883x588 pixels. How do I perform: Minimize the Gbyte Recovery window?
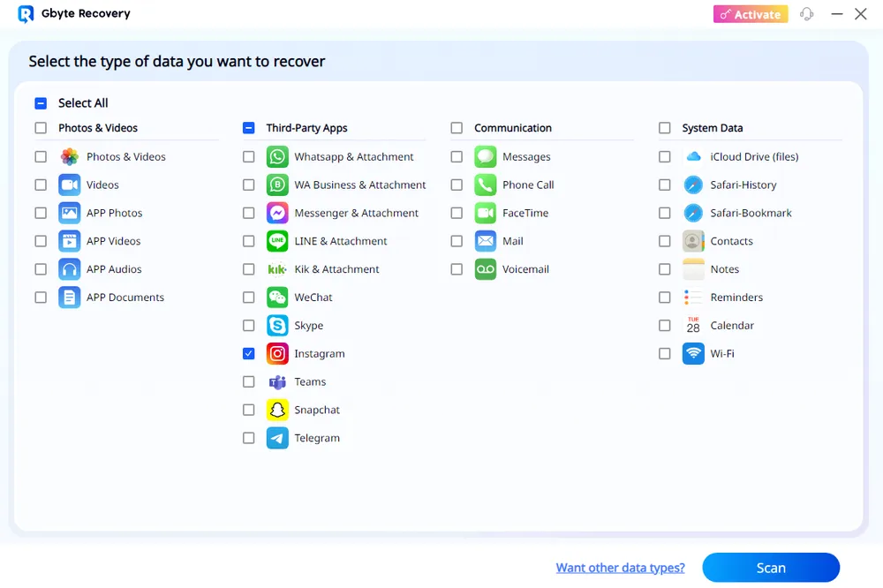[837, 14]
